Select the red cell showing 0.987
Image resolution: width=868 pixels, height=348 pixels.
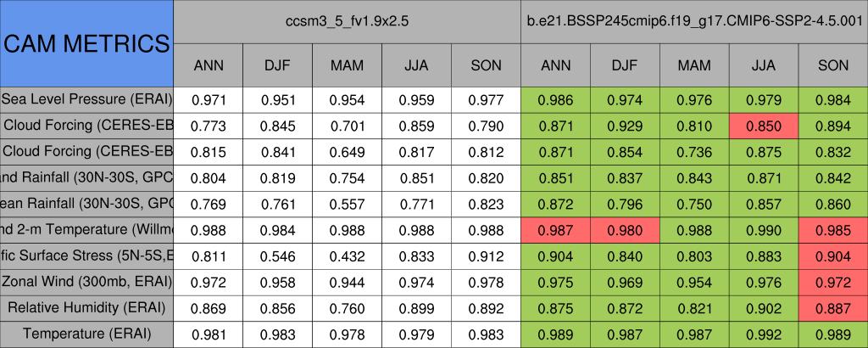556,229
